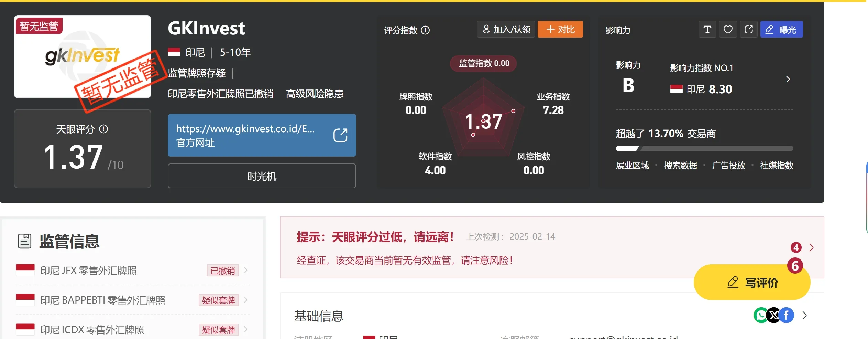The width and height of the screenshot is (868, 339).
Task: Click the info icon beside 天眼评分
Action: [103, 129]
